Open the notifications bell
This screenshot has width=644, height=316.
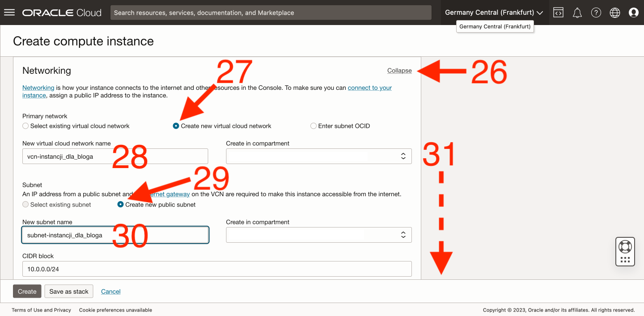577,13
